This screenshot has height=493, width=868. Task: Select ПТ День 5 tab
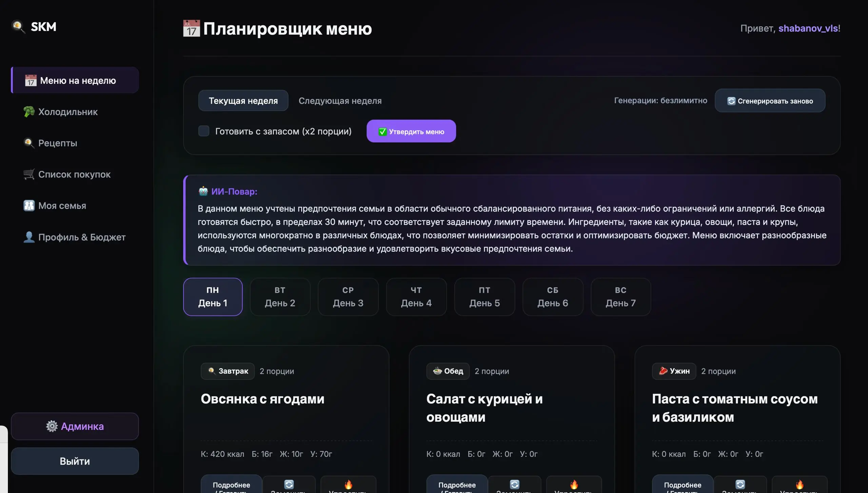[485, 297]
